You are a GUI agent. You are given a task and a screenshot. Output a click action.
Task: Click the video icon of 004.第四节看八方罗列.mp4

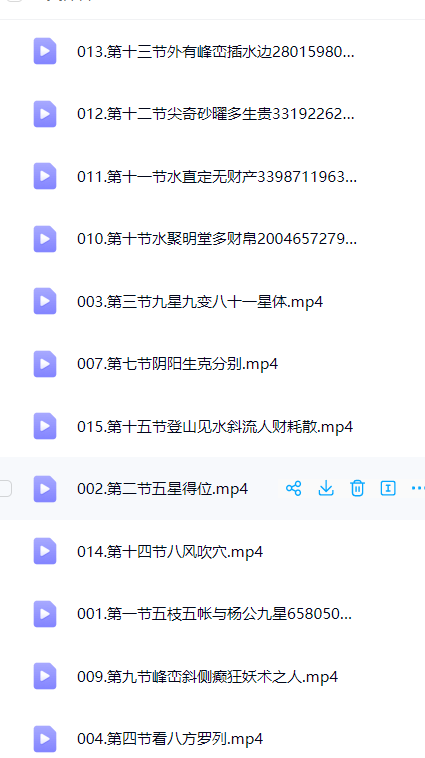(x=45, y=739)
